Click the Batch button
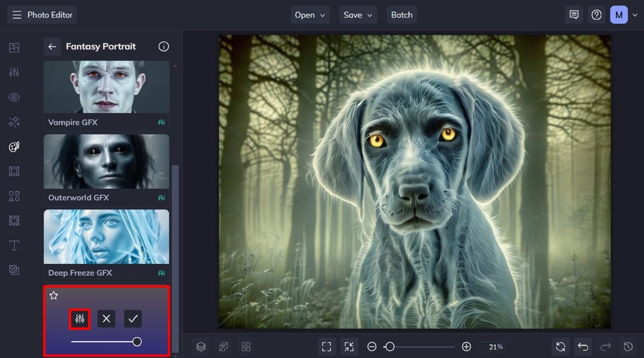 pyautogui.click(x=402, y=15)
